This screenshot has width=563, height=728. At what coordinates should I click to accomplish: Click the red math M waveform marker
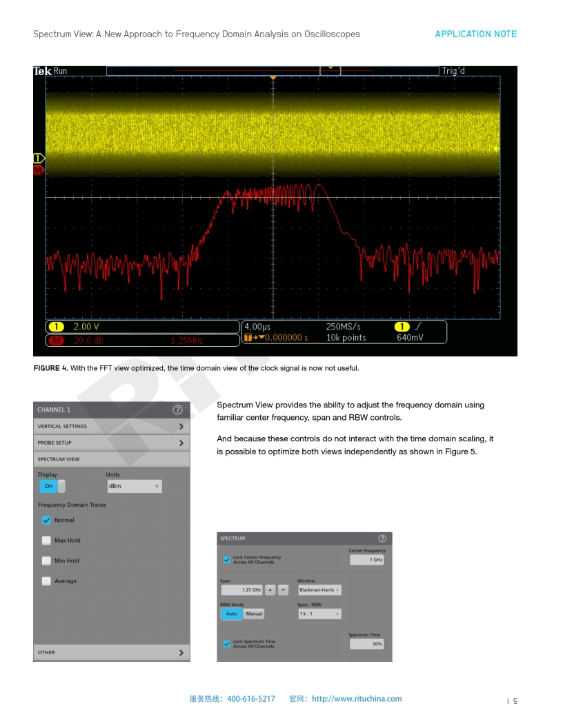coord(39,170)
